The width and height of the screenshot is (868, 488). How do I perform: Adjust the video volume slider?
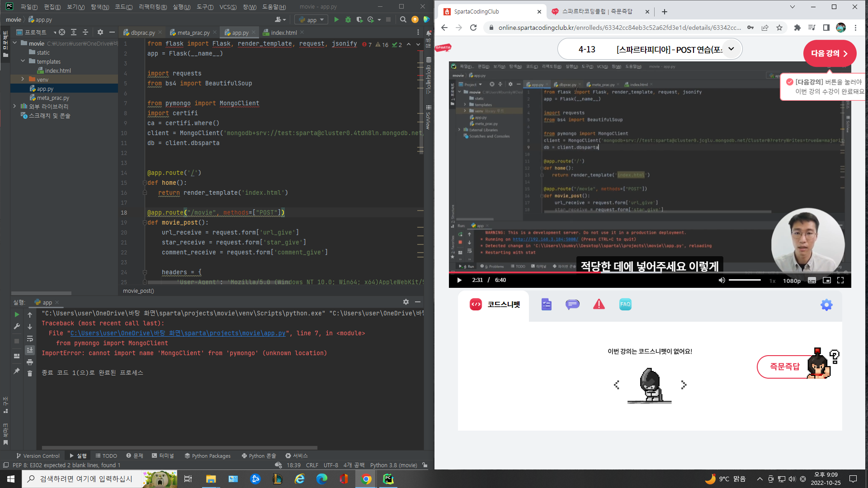(x=745, y=280)
